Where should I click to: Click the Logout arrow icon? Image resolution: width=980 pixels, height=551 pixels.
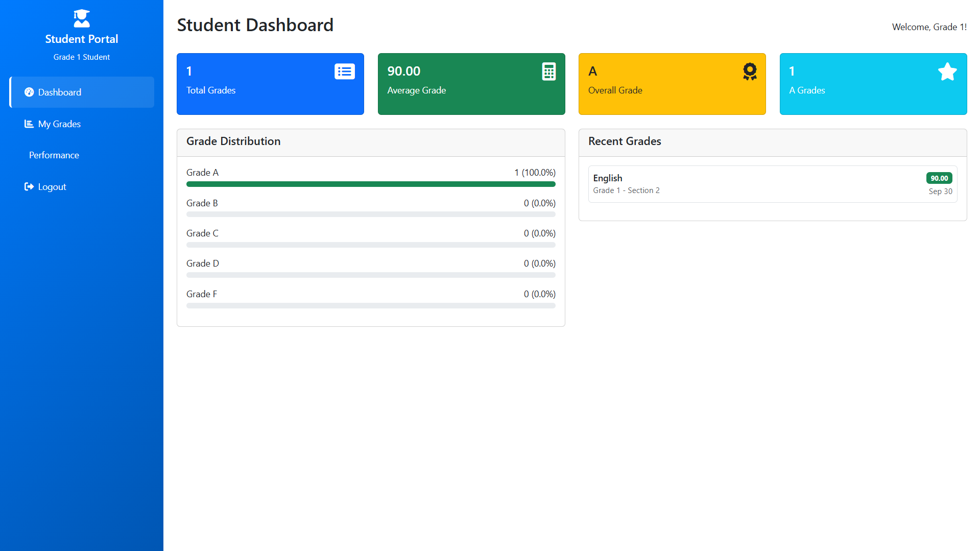29,186
